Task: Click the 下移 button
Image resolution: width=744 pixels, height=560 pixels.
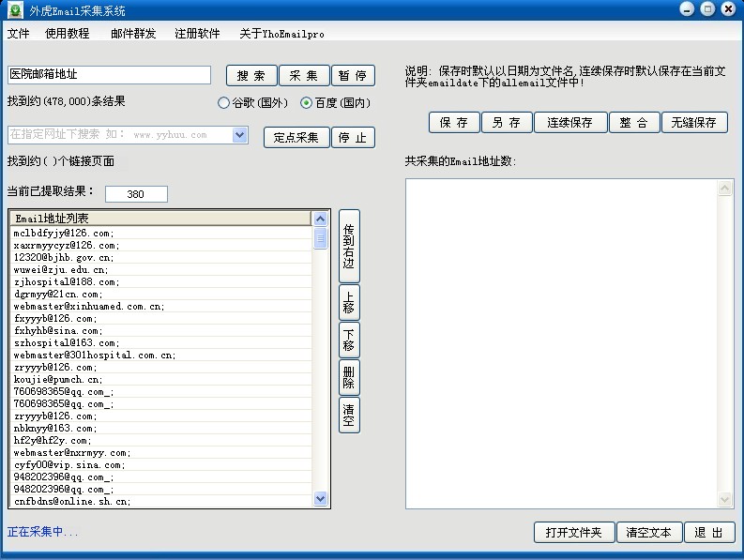Action: click(x=349, y=341)
